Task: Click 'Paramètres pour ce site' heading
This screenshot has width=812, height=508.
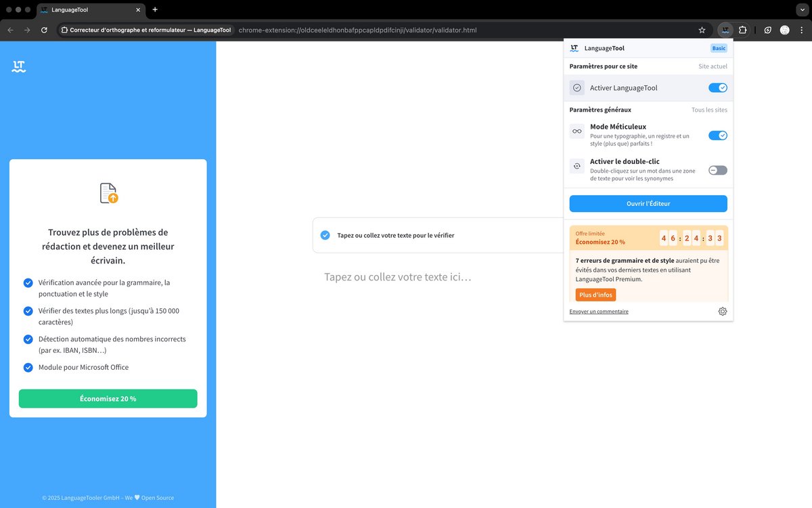Action: click(x=604, y=66)
